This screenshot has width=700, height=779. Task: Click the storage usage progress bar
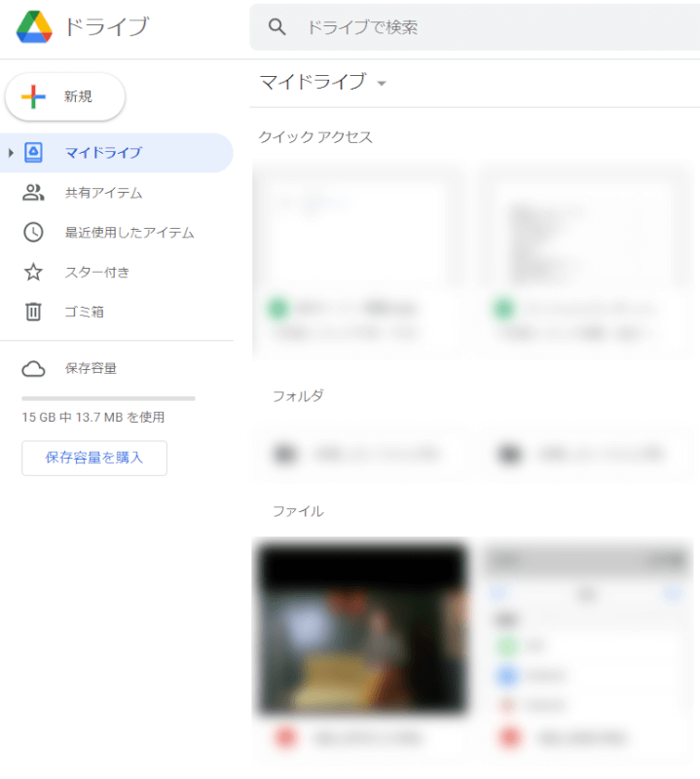tap(108, 398)
